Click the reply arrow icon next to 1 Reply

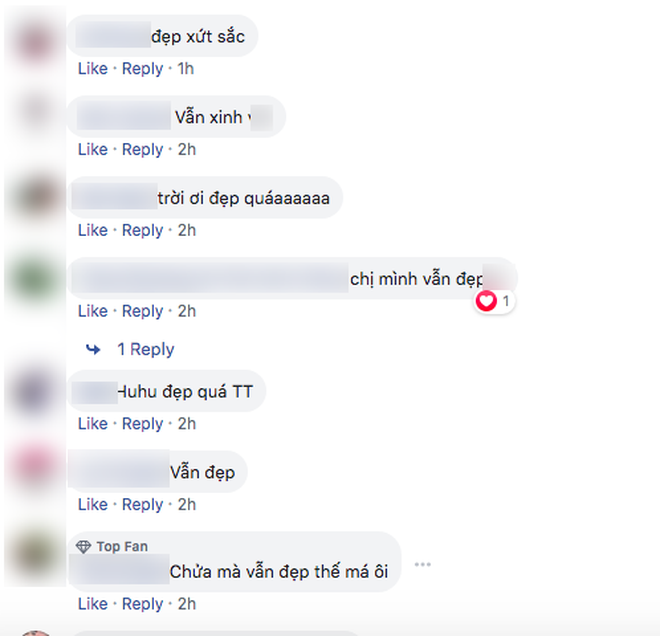click(93, 349)
